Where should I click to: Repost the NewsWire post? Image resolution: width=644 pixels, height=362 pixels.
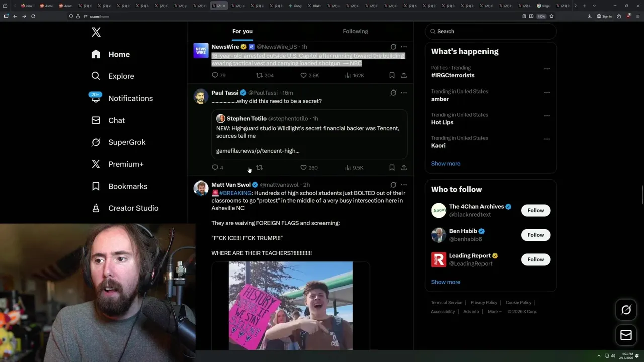[265, 75]
